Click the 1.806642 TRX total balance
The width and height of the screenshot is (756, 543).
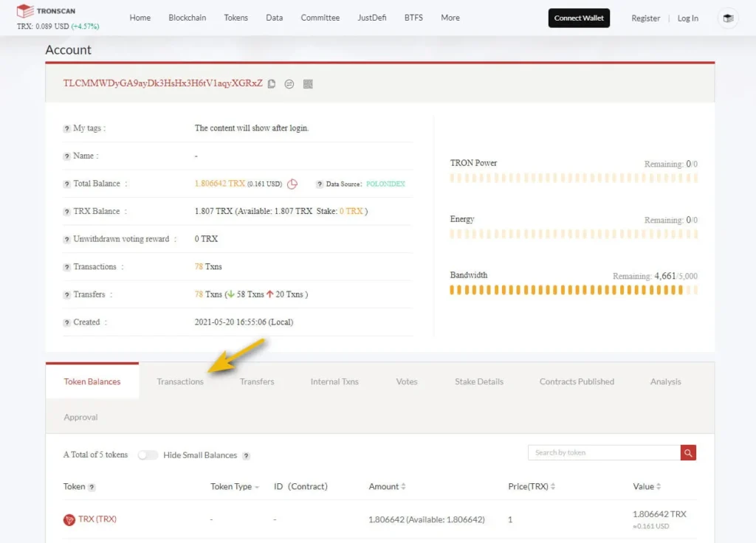[220, 184]
